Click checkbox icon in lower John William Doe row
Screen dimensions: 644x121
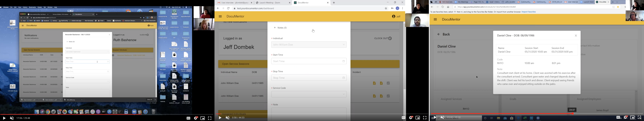pyautogui.click(x=388, y=96)
